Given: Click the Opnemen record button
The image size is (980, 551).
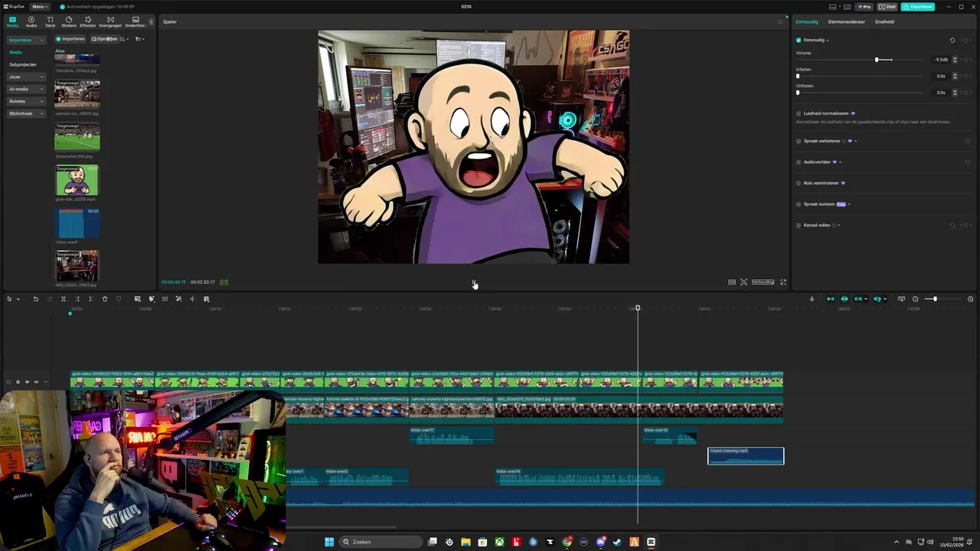Looking at the screenshot, I should 105,39.
